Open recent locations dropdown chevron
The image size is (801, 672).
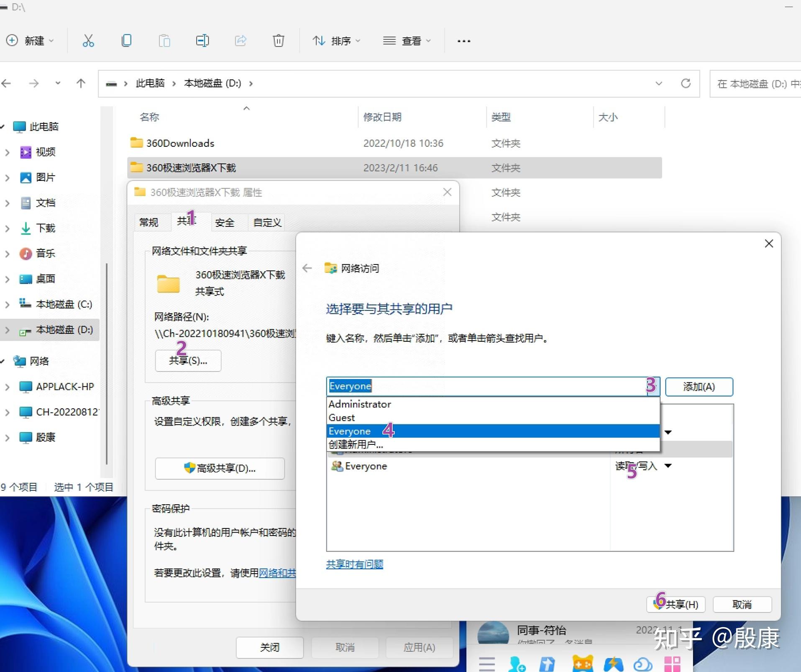coord(58,83)
